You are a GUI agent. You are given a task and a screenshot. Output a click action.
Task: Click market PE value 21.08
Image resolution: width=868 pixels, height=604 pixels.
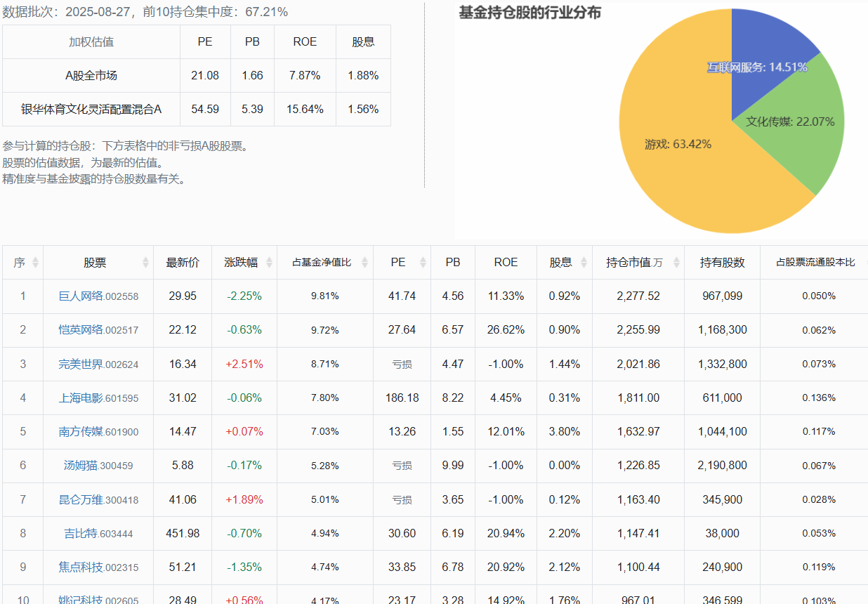pyautogui.click(x=205, y=75)
